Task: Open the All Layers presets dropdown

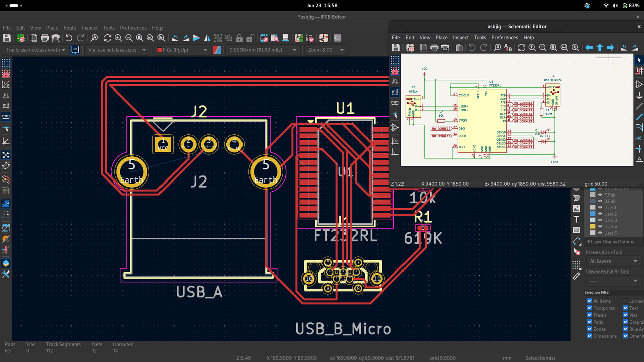Action: (613, 261)
